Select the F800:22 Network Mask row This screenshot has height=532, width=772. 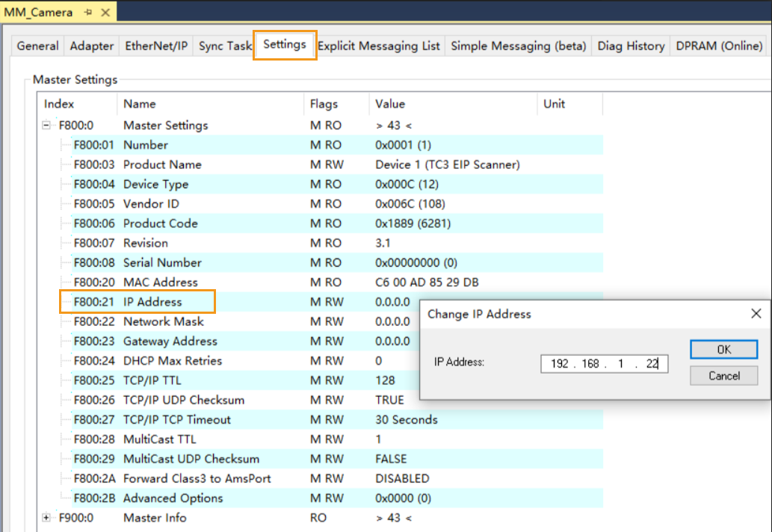click(163, 322)
